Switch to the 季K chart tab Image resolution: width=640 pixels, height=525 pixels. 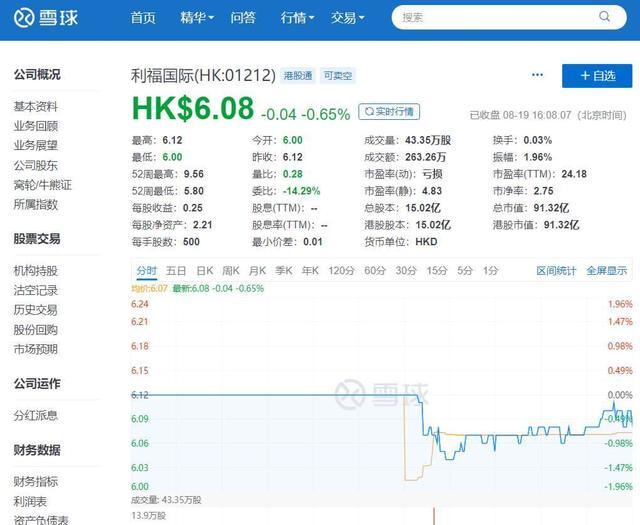pyautogui.click(x=284, y=271)
